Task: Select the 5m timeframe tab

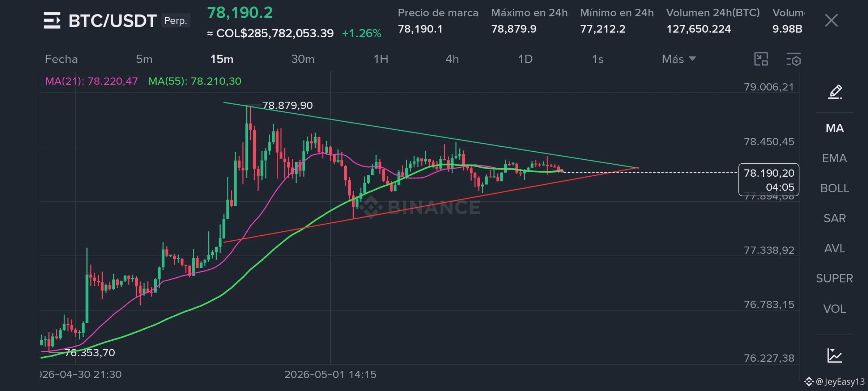Action: click(144, 59)
